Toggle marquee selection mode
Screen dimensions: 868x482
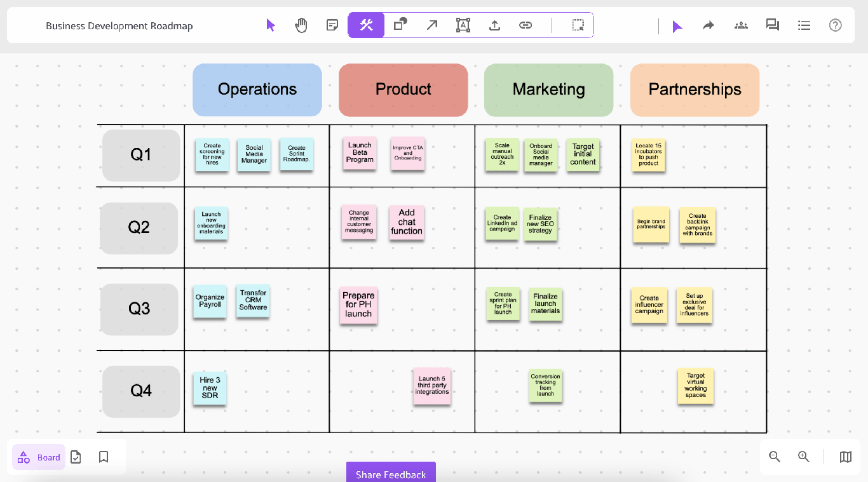[577, 25]
